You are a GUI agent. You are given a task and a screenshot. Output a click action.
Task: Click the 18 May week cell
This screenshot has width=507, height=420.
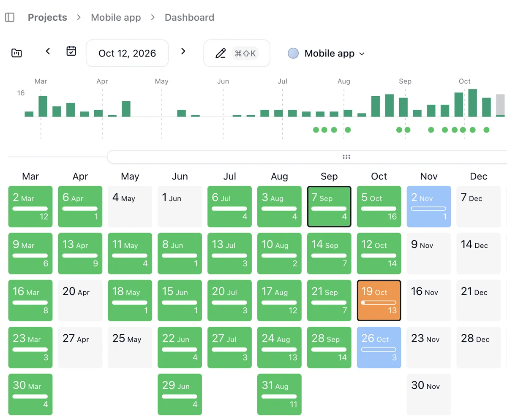click(130, 300)
